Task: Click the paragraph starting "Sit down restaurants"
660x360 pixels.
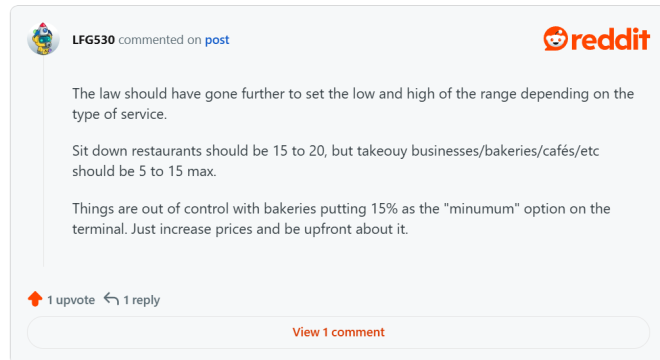Action: tap(335, 161)
